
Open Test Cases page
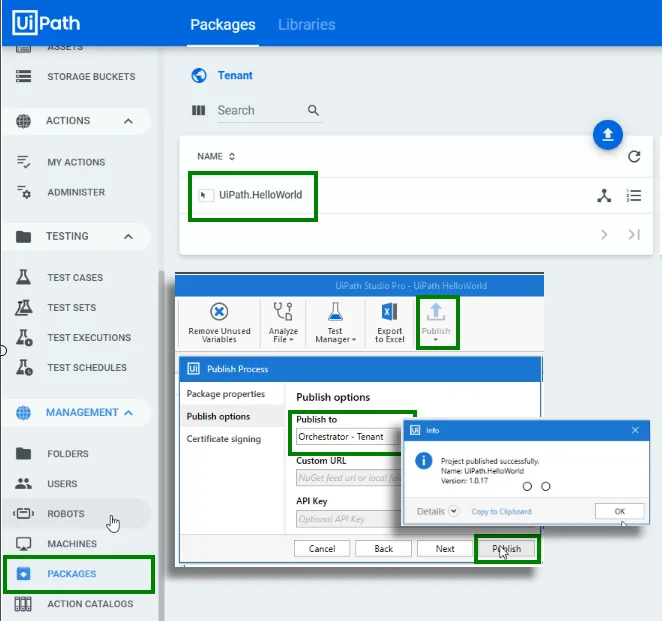point(75,277)
